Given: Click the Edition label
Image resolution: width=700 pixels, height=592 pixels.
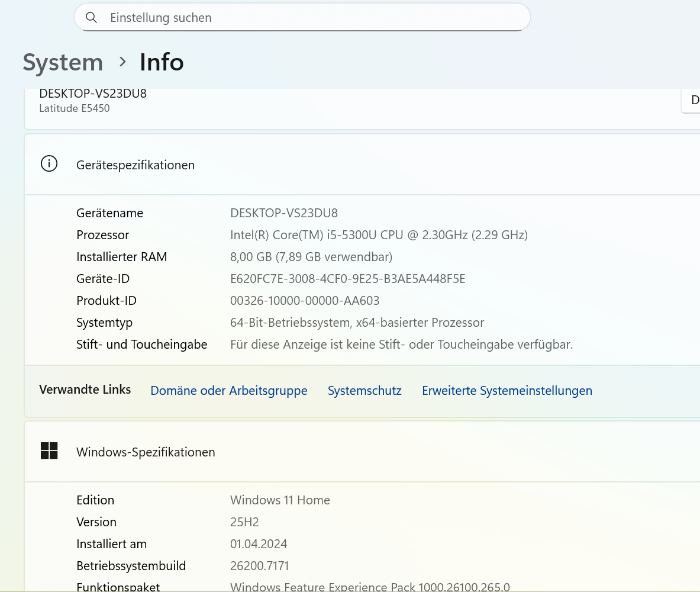Looking at the screenshot, I should click(x=95, y=500).
